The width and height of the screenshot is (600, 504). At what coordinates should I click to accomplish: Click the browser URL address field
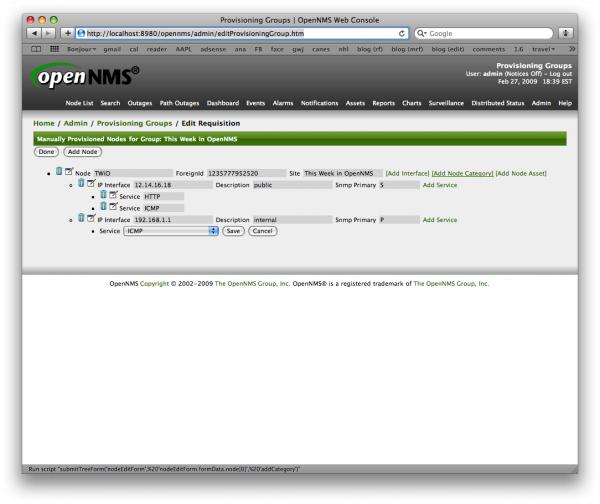coord(241,33)
